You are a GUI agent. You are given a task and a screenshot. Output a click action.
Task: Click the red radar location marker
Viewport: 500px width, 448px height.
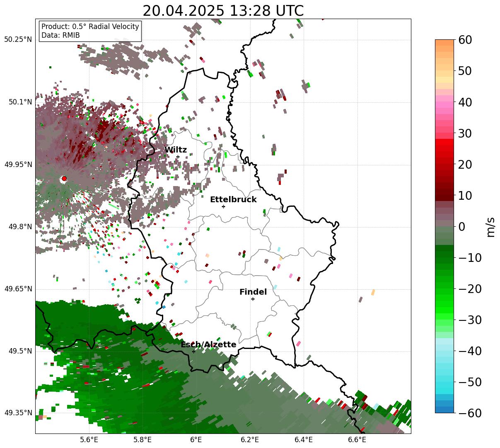pyautogui.click(x=64, y=179)
